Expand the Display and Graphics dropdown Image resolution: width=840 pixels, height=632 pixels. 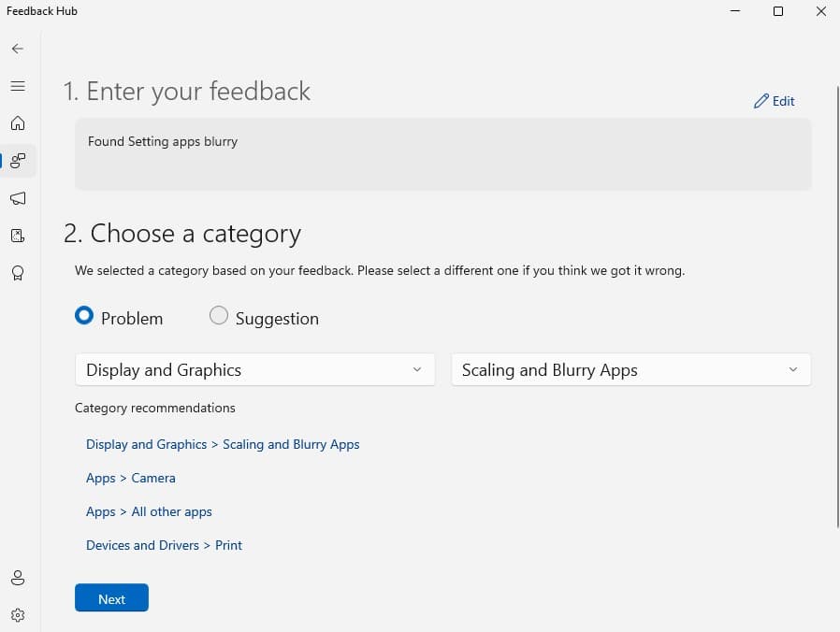tap(254, 369)
